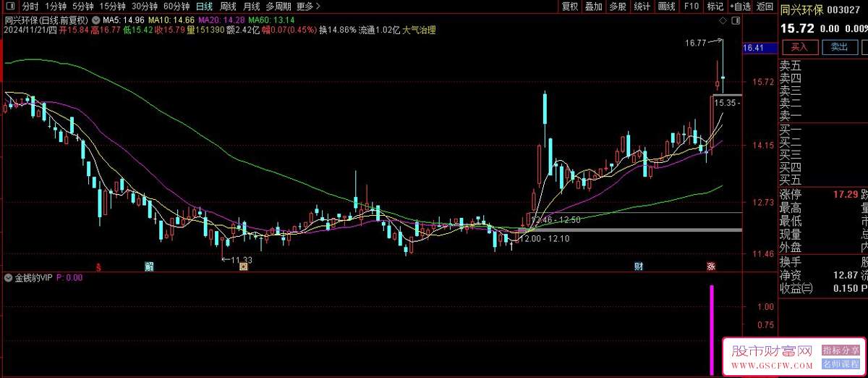Image resolution: width=868 pixels, height=378 pixels.
Task: Click the 返回 back button
Action: pyautogui.click(x=765, y=7)
